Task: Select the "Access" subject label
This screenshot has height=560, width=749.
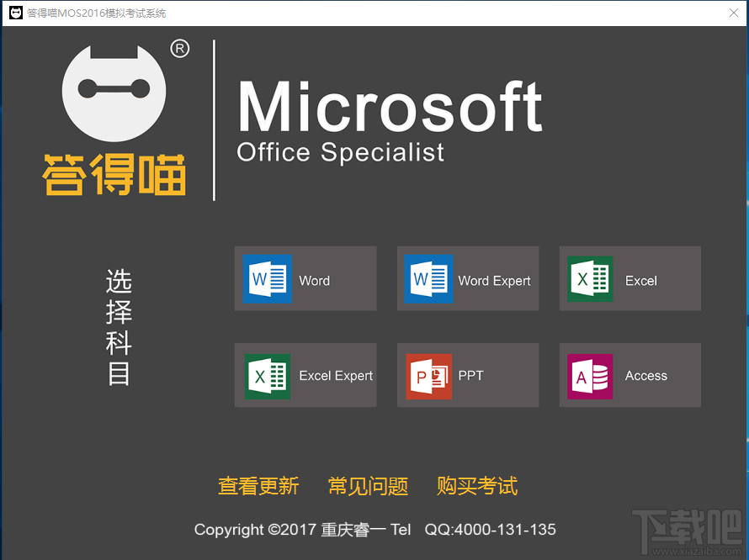Action: click(645, 376)
